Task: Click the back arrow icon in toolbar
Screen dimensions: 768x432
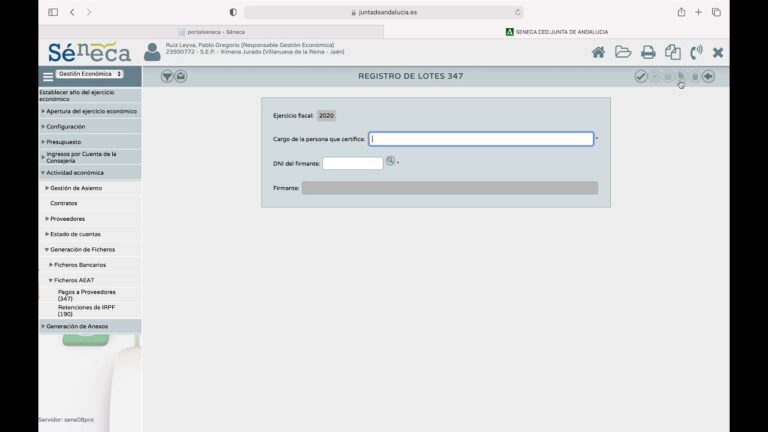Action: (708, 76)
